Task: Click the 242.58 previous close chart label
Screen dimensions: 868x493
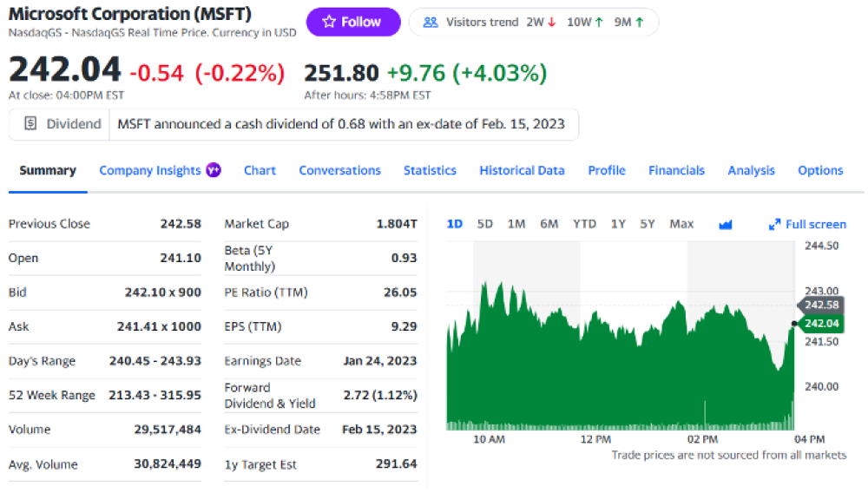Action: coord(821,305)
